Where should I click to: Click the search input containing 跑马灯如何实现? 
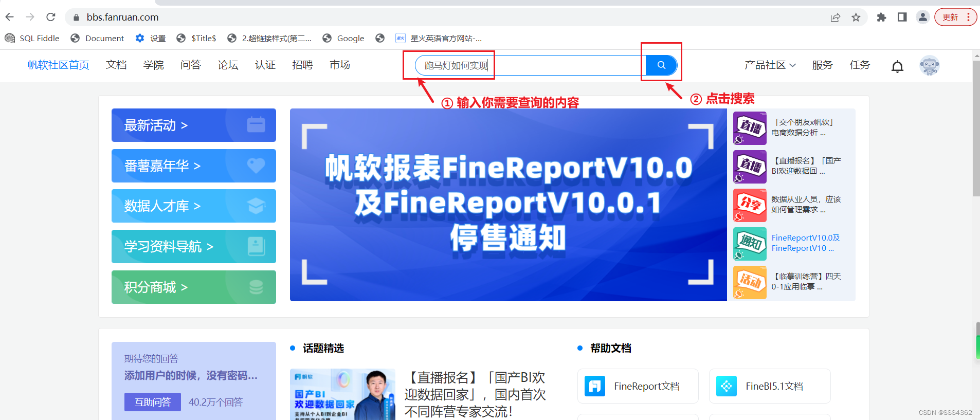tap(531, 65)
